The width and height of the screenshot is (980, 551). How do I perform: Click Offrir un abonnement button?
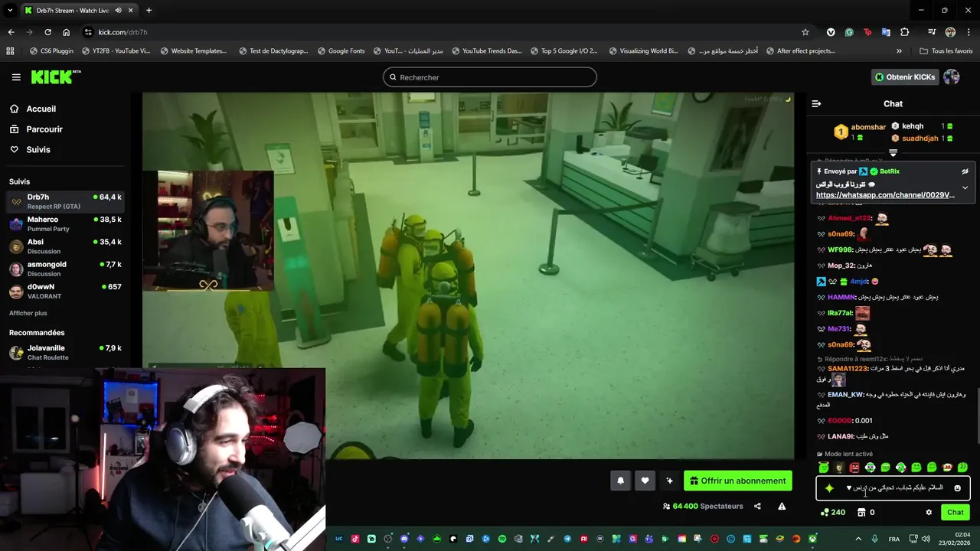coord(738,481)
